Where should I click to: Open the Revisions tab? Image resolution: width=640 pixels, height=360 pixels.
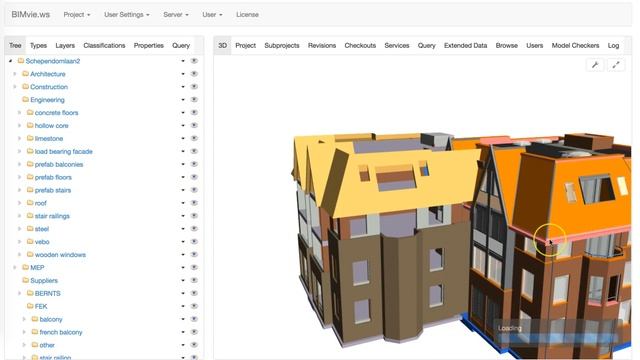click(x=322, y=45)
